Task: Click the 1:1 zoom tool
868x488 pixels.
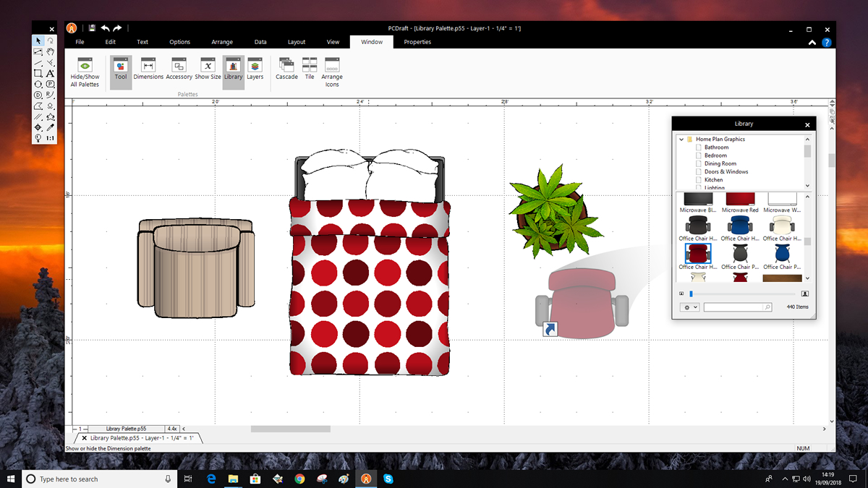Action: click(x=51, y=138)
